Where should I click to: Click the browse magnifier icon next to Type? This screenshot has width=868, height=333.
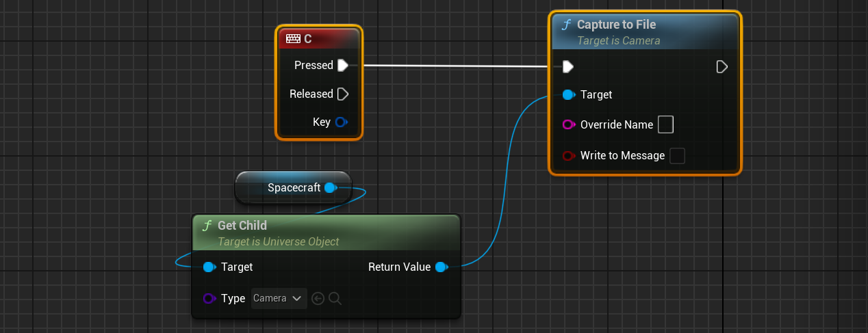(335, 298)
